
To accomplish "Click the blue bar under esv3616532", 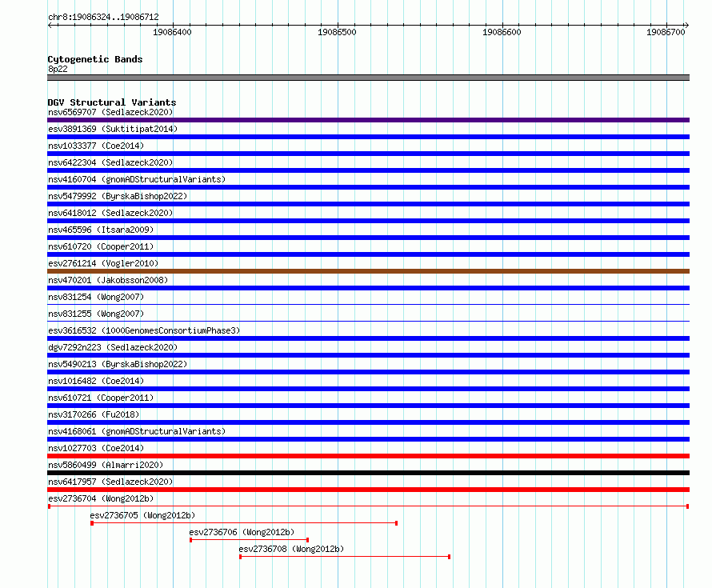I will pyautogui.click(x=368, y=338).
